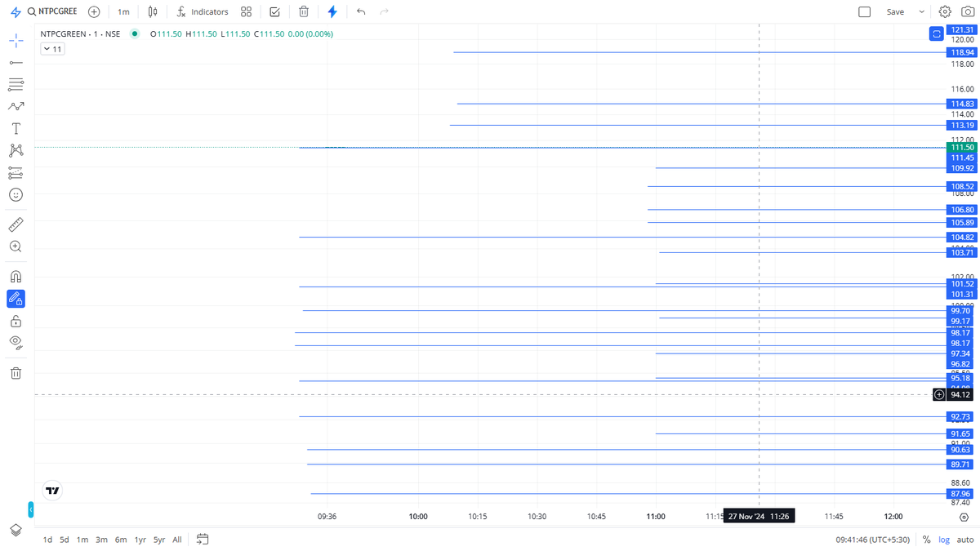980x551 pixels.
Task: Open the Fibonacci/Gann tools group
Action: pos(16,84)
